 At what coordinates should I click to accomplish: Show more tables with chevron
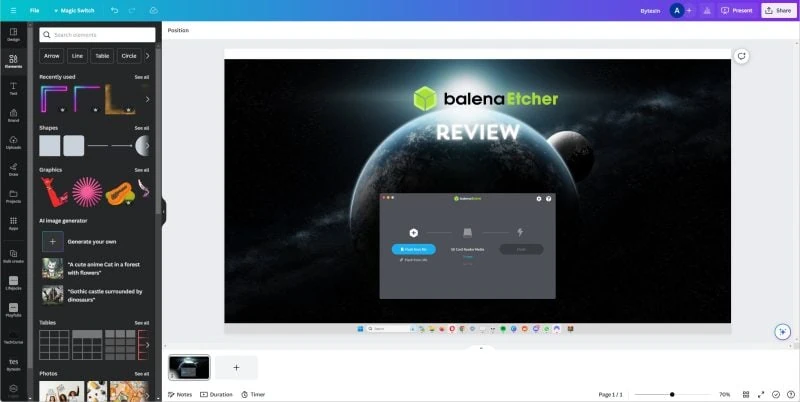147,345
